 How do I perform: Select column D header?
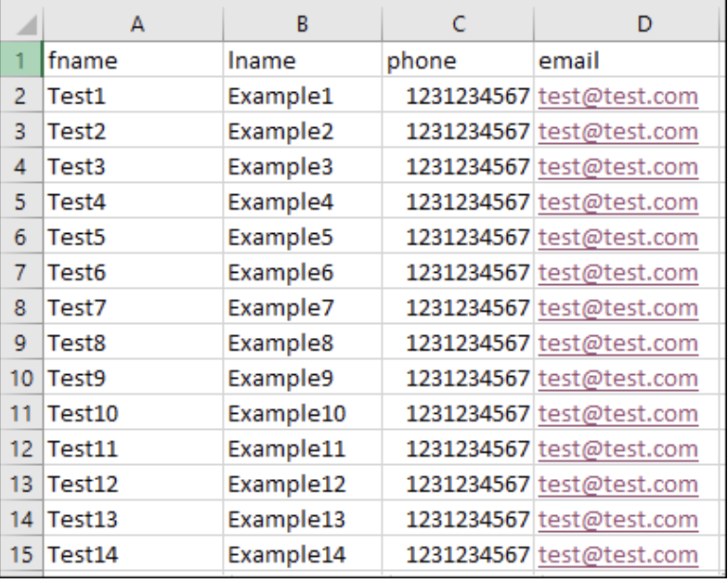pos(627,24)
